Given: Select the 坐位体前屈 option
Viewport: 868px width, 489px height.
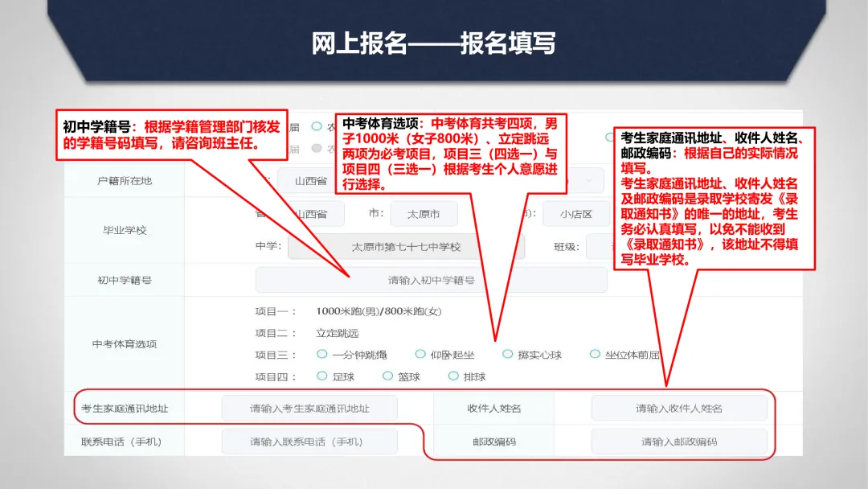Looking at the screenshot, I should click(593, 353).
